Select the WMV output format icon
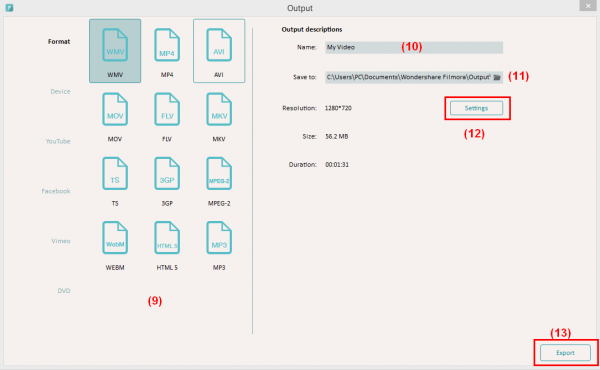The image size is (600, 370). point(115,45)
